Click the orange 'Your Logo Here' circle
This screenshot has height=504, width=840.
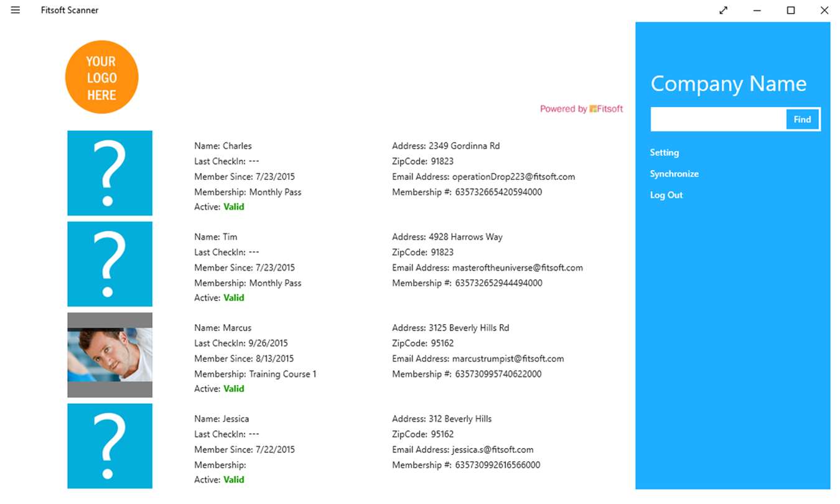[102, 77]
